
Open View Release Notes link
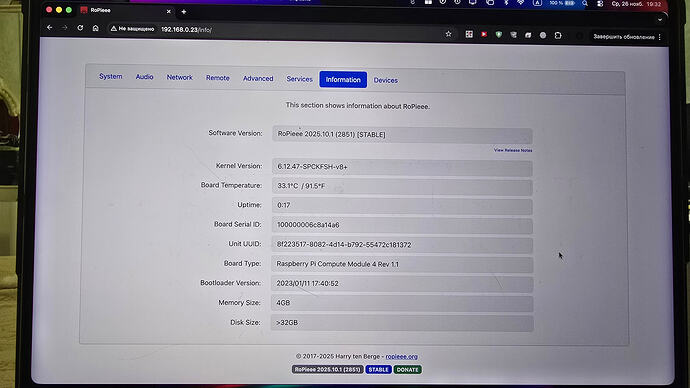513,150
